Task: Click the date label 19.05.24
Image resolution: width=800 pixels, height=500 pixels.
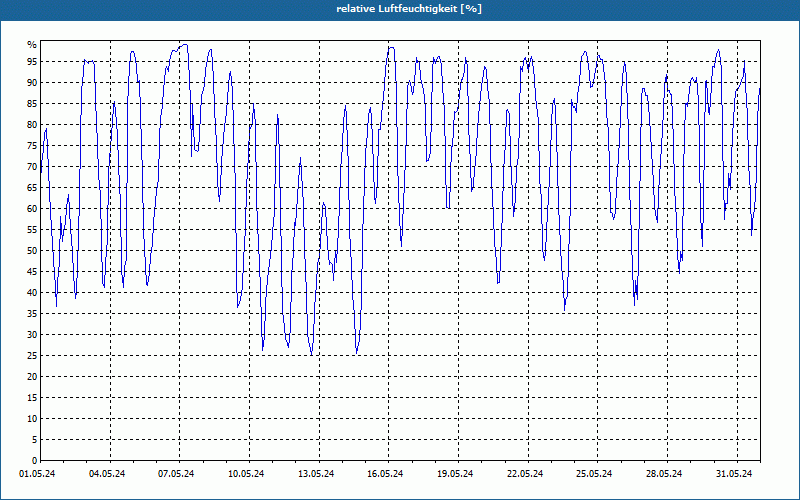Action: (x=455, y=474)
